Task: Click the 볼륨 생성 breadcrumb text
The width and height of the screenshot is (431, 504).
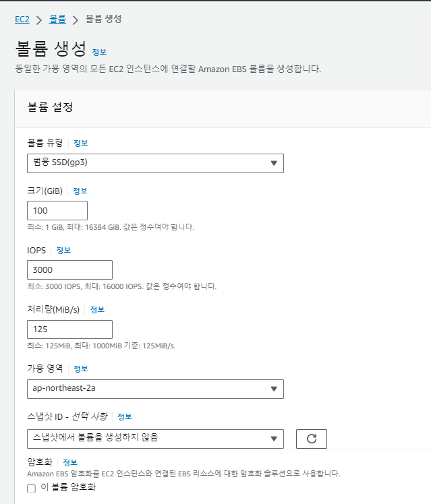Action: (x=103, y=19)
